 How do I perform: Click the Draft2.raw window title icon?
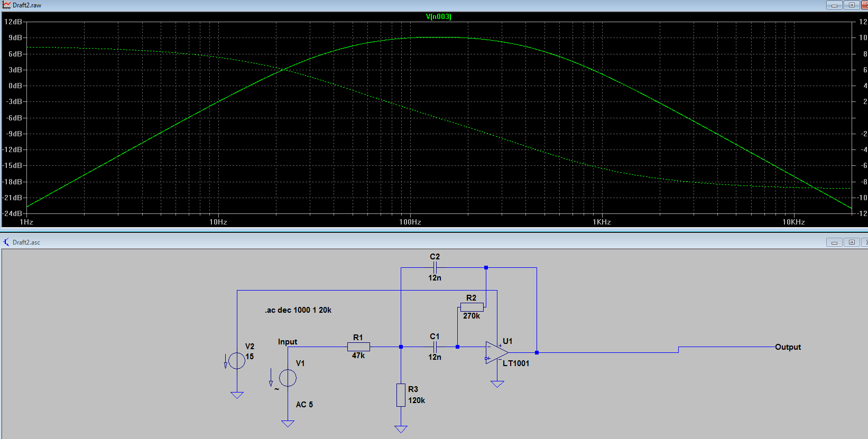coord(6,5)
